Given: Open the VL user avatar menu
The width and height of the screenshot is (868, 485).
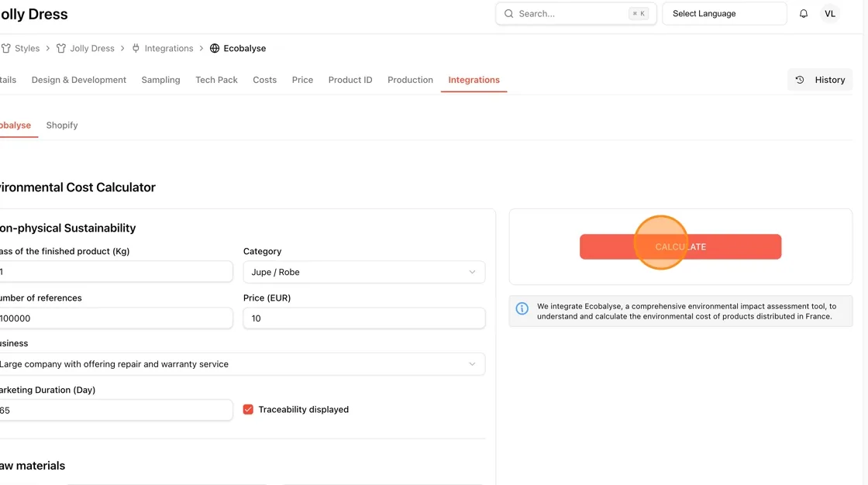Looking at the screenshot, I should (x=829, y=14).
